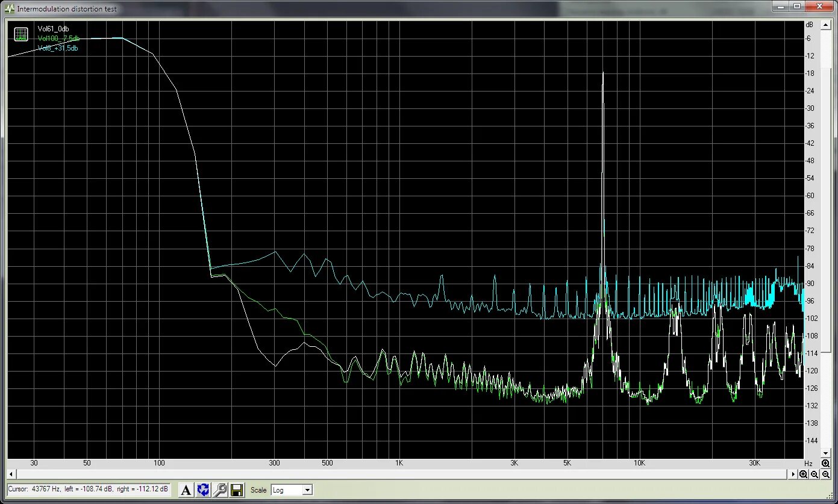Click the horizontal zoom-out magnifier

tap(815, 474)
